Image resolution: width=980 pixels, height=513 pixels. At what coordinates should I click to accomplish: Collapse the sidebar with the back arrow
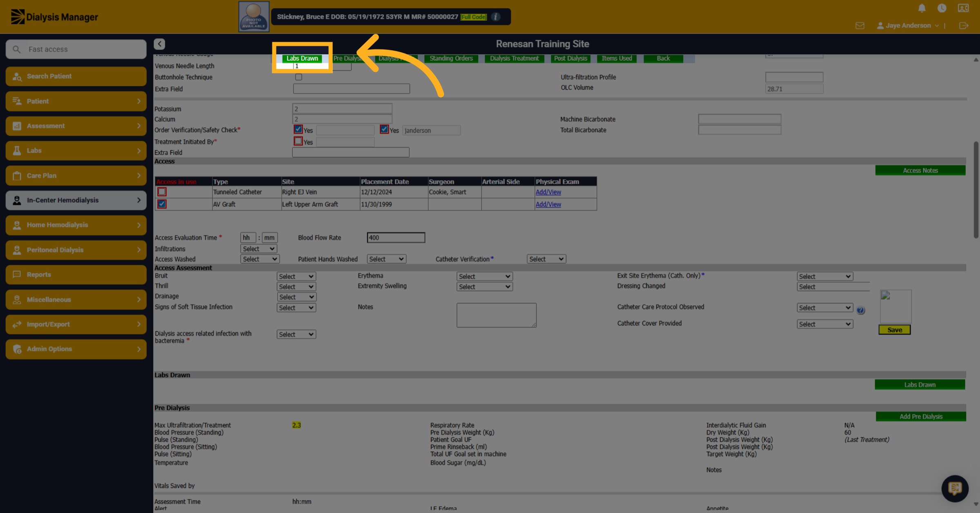[x=159, y=44]
